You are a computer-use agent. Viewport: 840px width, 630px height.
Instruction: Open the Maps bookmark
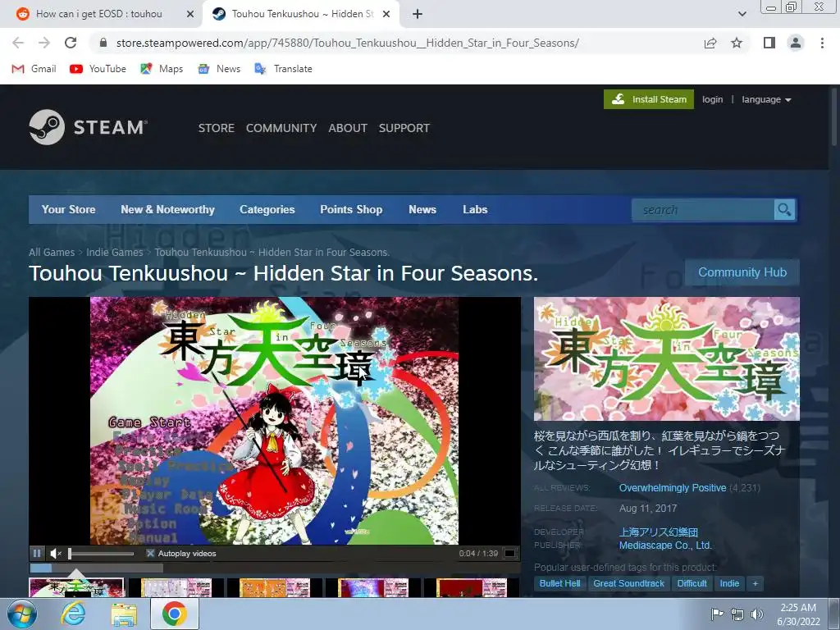(x=162, y=69)
